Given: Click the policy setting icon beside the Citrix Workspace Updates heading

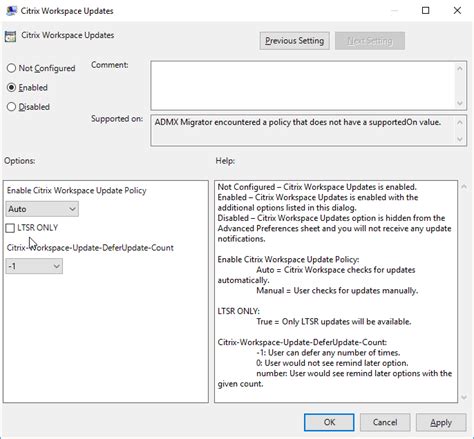Looking at the screenshot, I should click(x=10, y=37).
